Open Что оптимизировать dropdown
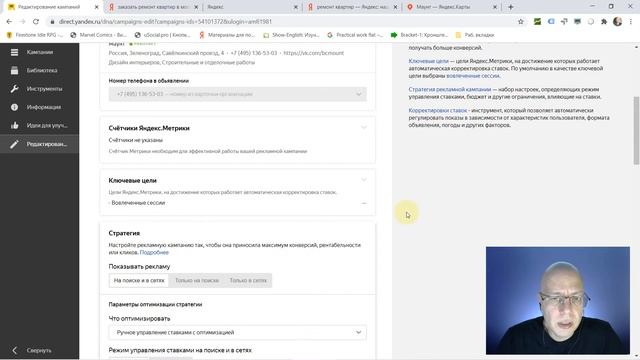The image size is (640, 360). 238,332
